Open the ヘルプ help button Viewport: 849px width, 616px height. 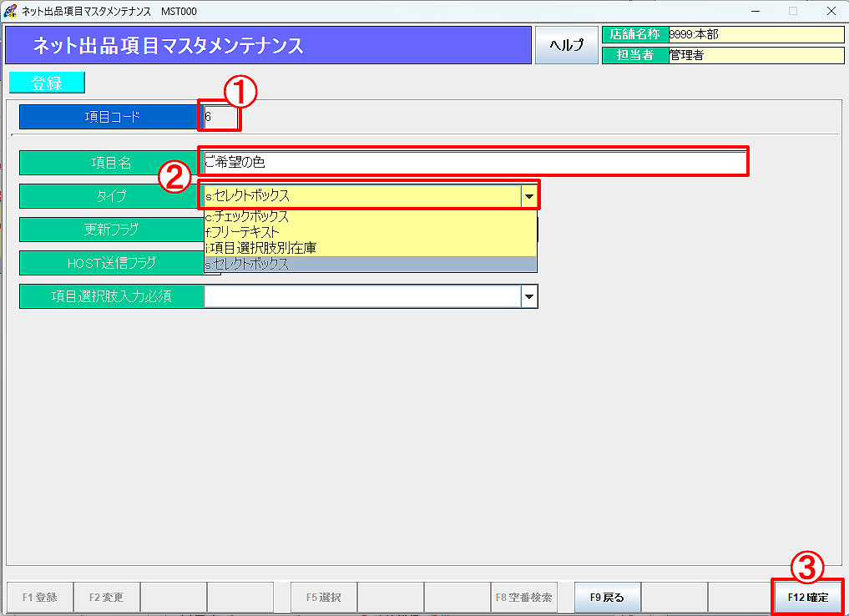pyautogui.click(x=566, y=45)
